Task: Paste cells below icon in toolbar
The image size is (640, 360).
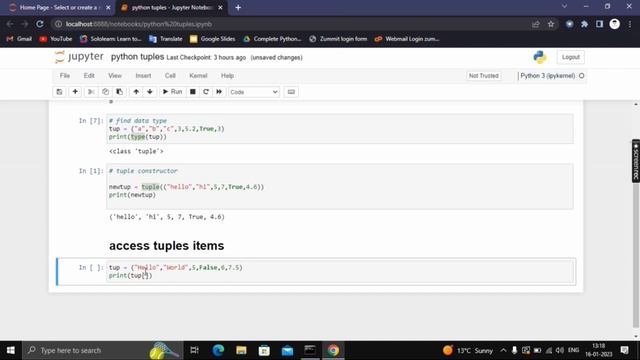Action: (x=120, y=92)
